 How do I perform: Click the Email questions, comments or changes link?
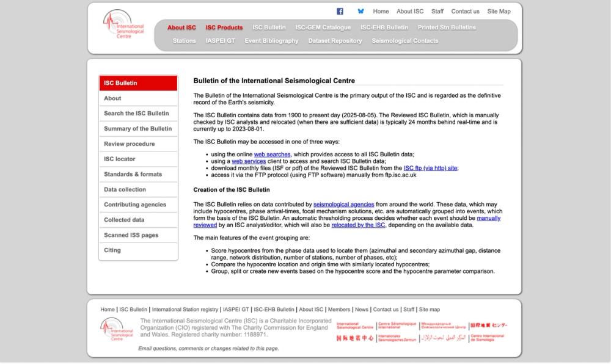coord(208,349)
